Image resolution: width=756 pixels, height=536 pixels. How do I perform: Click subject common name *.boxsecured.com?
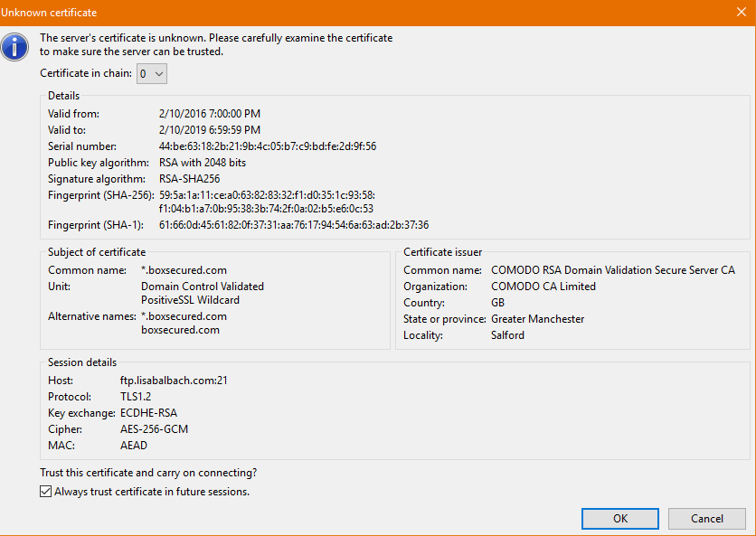[x=184, y=270]
